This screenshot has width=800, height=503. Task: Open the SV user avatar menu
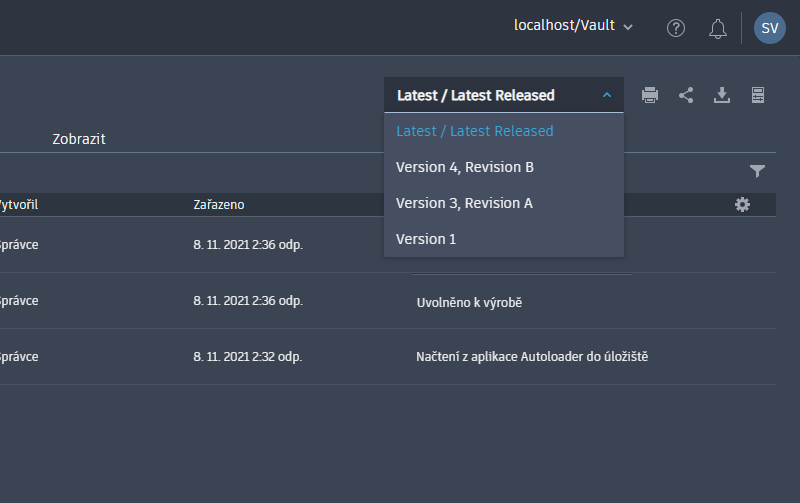pyautogui.click(x=770, y=28)
